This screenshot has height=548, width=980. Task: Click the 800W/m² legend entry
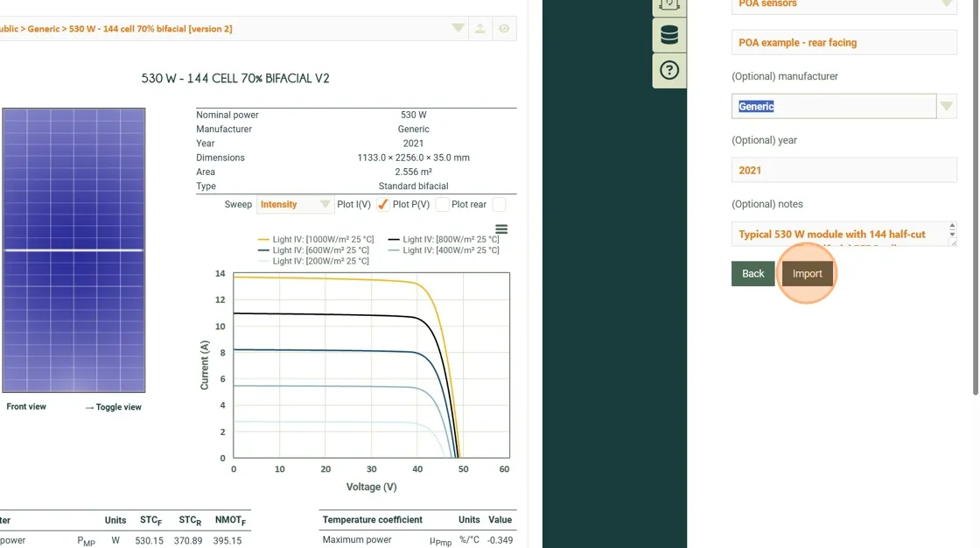443,239
